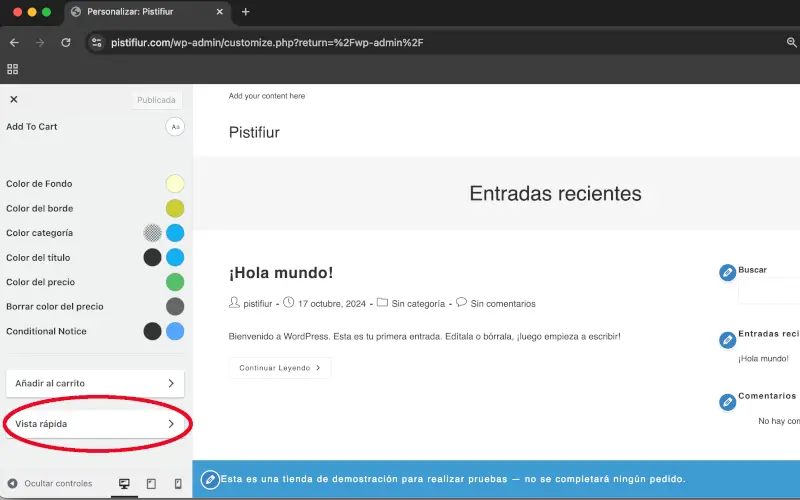Open a new browser tab
800x500 pixels.
pyautogui.click(x=245, y=12)
